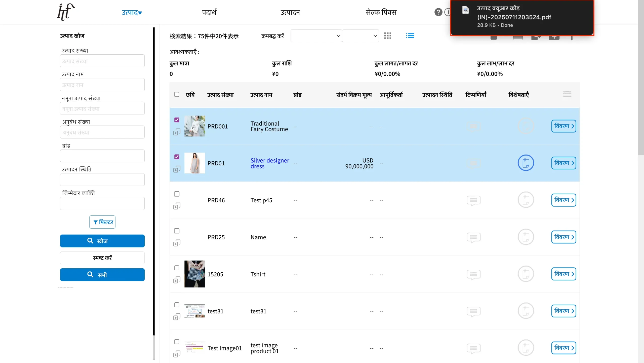Click the features clipboard icon for test31
Image resolution: width=644 pixels, height=363 pixels.
tap(526, 311)
